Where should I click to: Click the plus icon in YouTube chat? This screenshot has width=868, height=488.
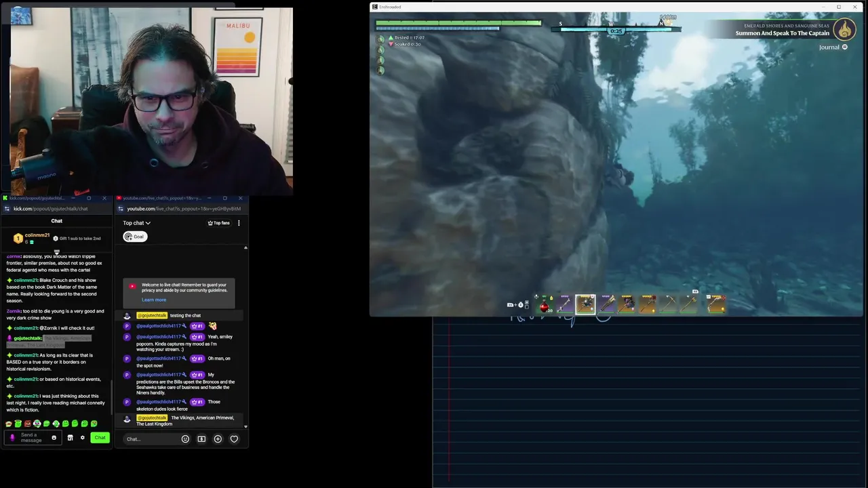(x=218, y=439)
